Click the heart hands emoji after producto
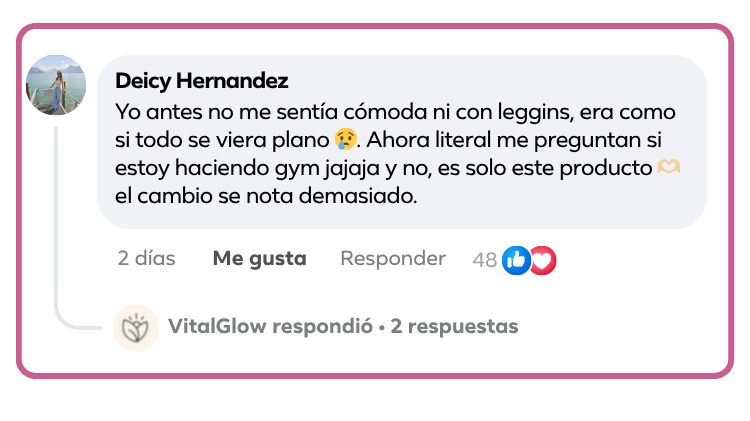 668,167
